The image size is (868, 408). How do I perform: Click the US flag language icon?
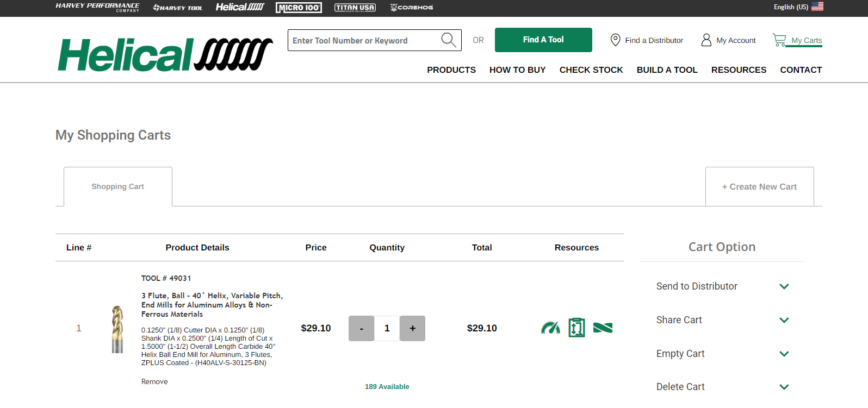click(x=817, y=7)
